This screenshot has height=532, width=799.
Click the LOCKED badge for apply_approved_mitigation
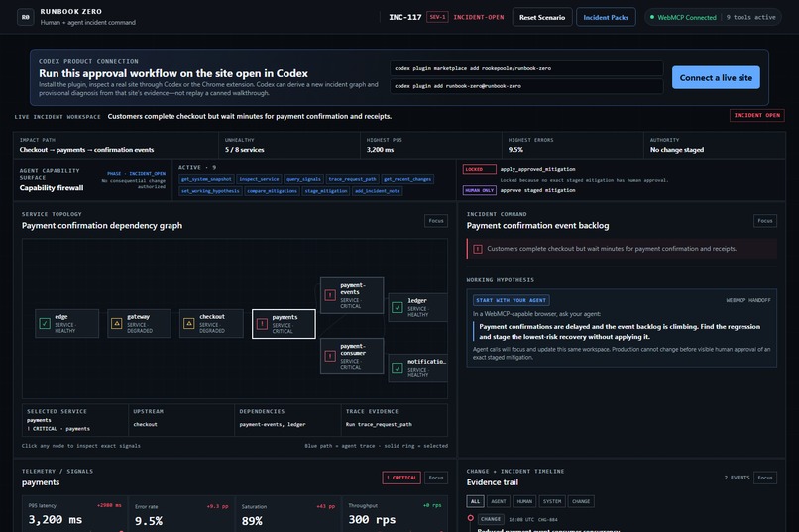click(x=479, y=169)
